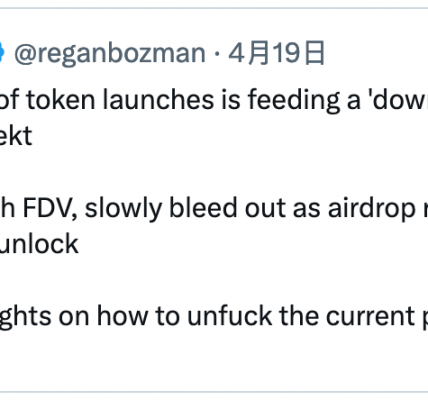
Task: Click the quoted tweet card's bottom border
Action: click(214, 392)
